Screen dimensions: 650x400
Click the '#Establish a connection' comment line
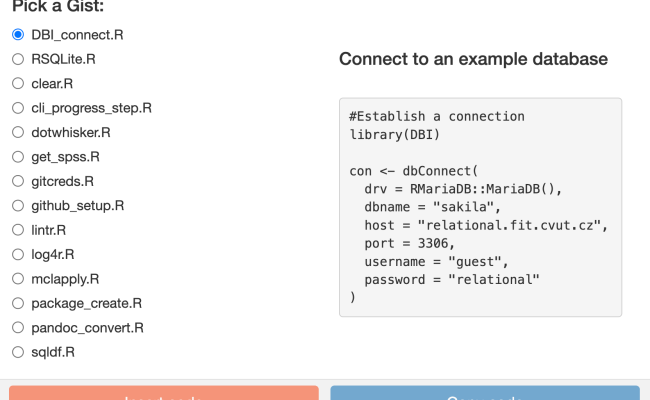pyautogui.click(x=437, y=116)
